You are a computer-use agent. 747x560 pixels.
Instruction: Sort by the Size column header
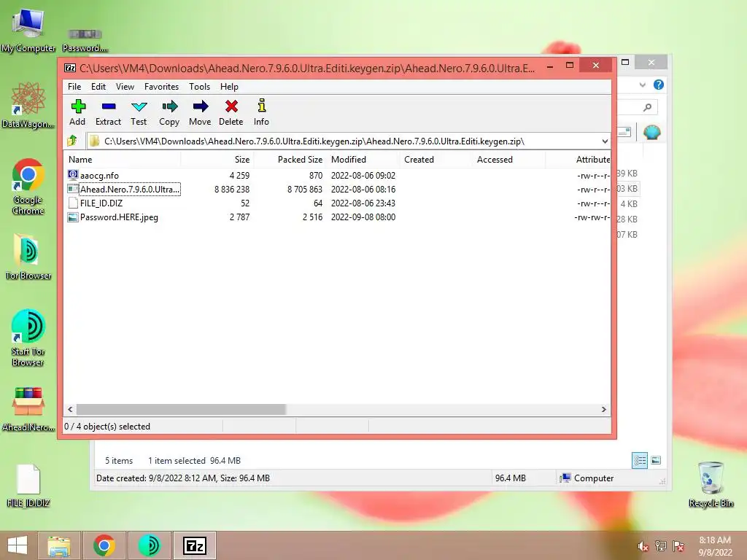coord(217,160)
